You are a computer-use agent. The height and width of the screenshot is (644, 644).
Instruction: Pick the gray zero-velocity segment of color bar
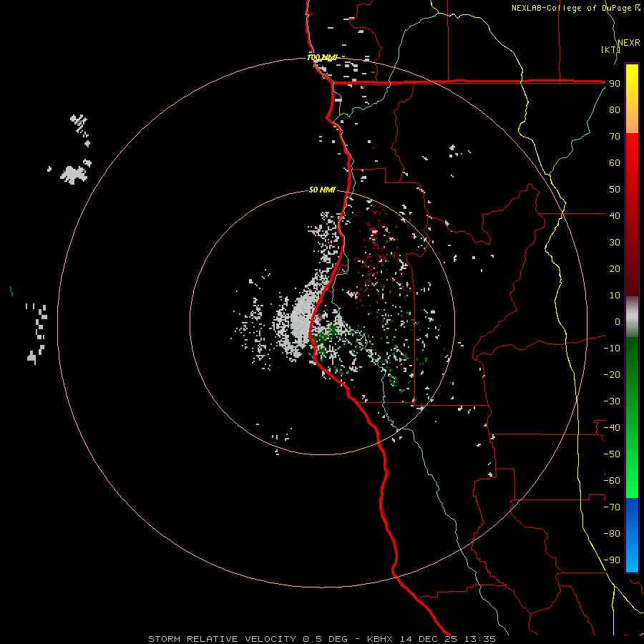tap(632, 317)
